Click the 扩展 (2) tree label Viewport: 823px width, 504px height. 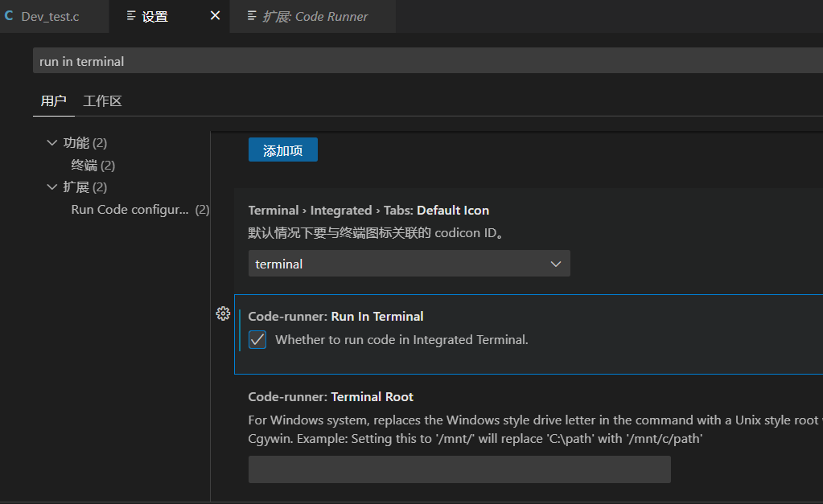point(84,187)
